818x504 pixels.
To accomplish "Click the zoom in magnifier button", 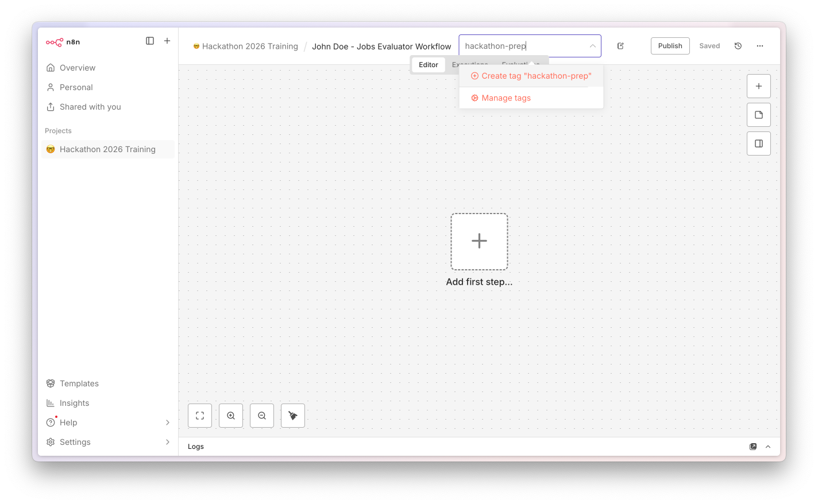I will (231, 416).
